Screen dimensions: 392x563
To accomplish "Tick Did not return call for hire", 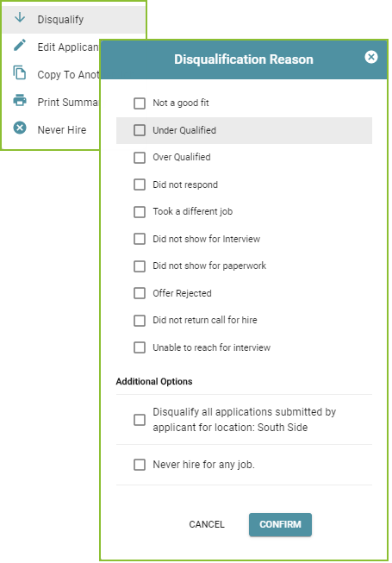I will [140, 320].
